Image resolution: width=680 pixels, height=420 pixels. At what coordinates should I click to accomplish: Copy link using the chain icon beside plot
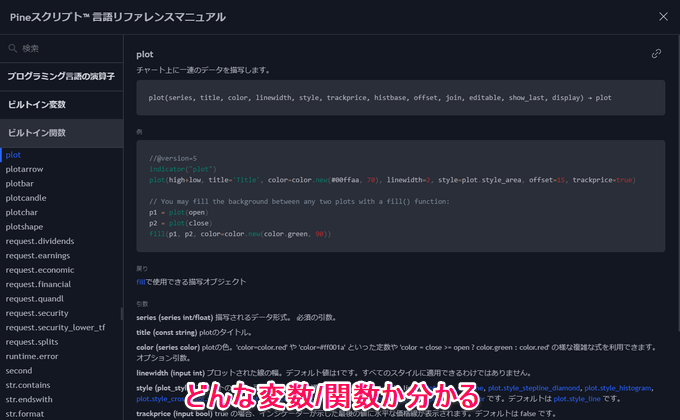[656, 53]
